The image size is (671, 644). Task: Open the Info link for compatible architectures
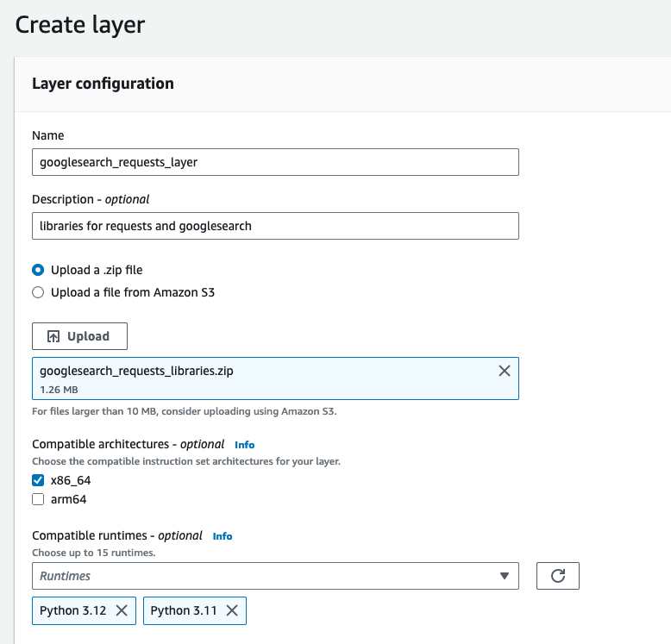pyautogui.click(x=244, y=445)
